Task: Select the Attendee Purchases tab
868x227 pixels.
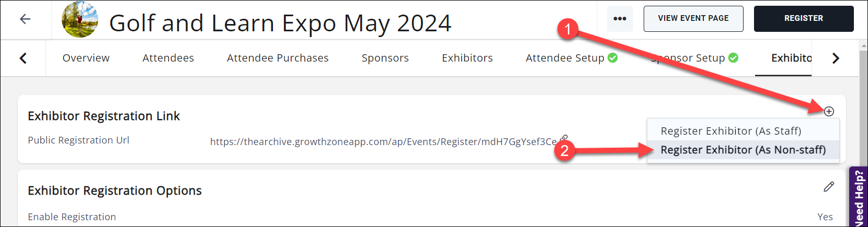Action: [x=278, y=58]
